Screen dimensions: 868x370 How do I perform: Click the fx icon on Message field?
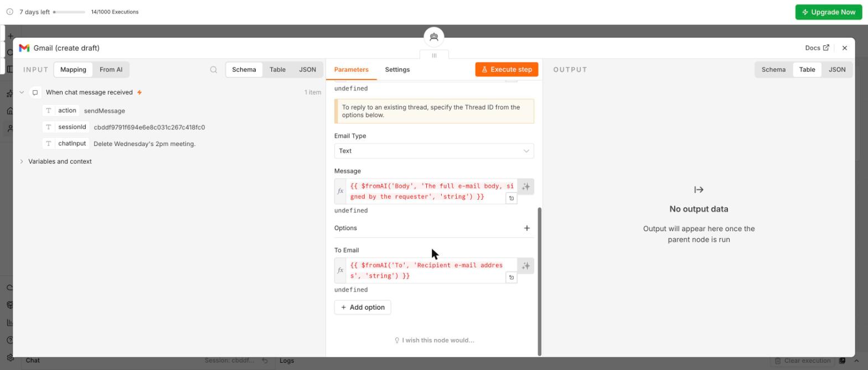coord(340,191)
